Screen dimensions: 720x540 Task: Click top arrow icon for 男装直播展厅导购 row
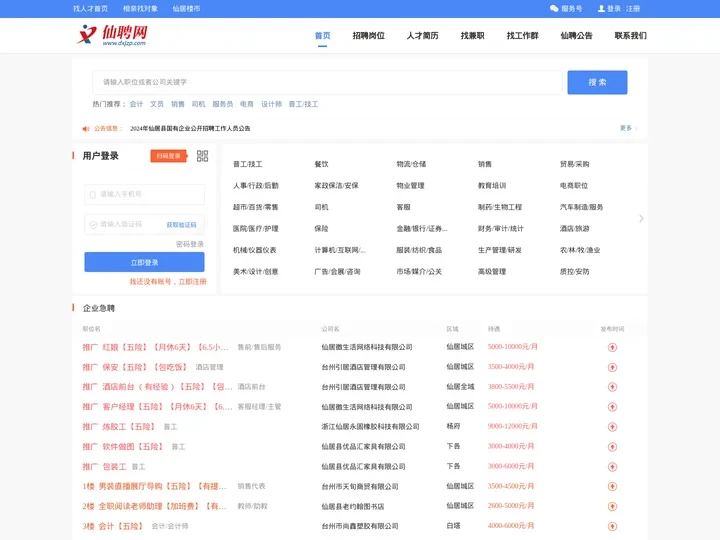(612, 486)
